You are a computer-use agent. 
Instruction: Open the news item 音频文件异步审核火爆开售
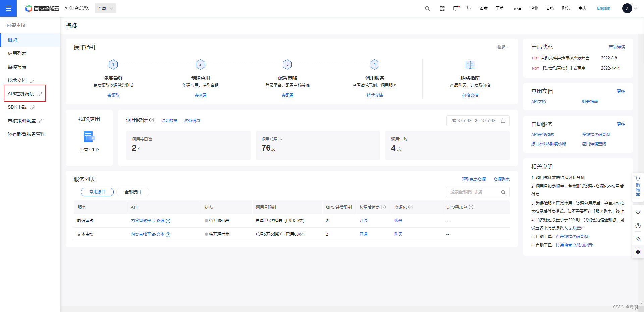coord(565,58)
